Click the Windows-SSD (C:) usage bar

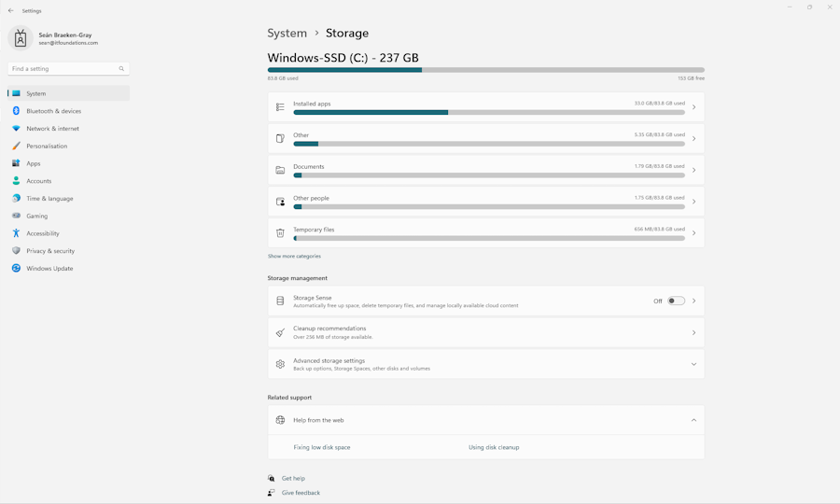tap(485, 70)
